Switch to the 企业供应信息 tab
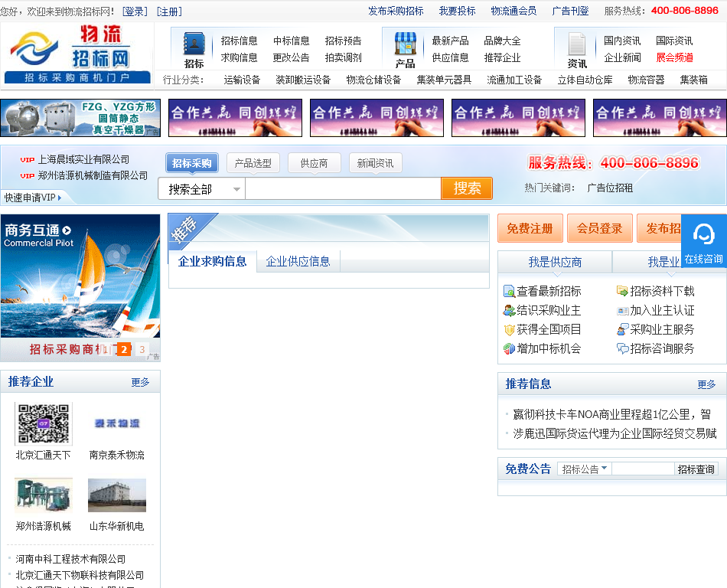The height and width of the screenshot is (588, 727). click(x=298, y=262)
